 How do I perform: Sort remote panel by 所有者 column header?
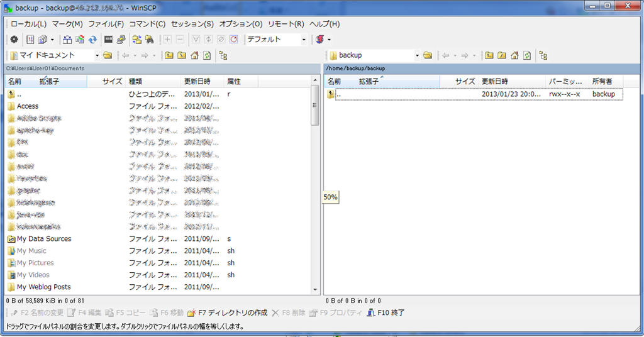point(606,81)
